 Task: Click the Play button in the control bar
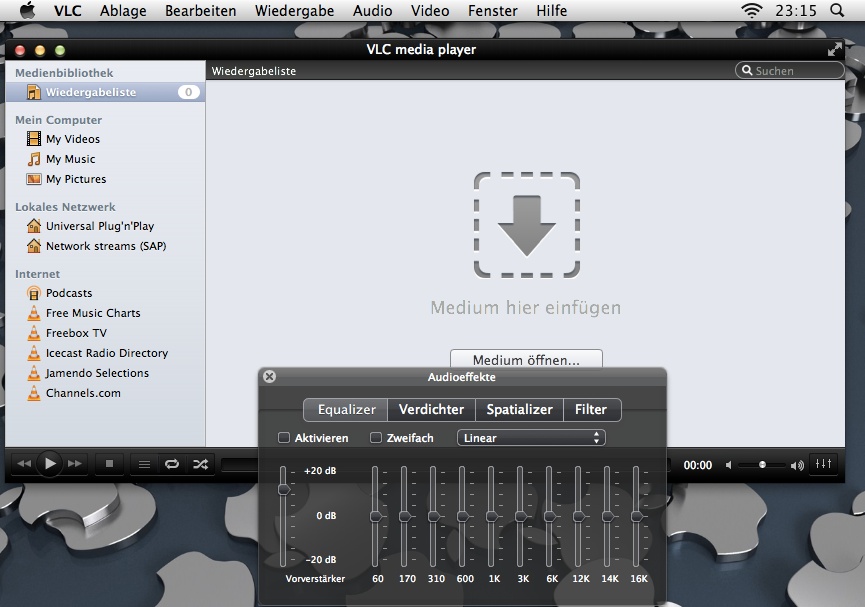50,464
